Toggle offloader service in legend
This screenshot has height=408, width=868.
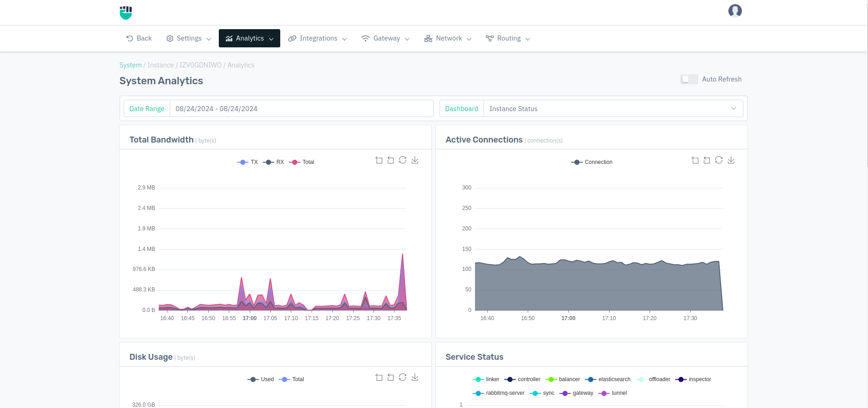click(653, 379)
